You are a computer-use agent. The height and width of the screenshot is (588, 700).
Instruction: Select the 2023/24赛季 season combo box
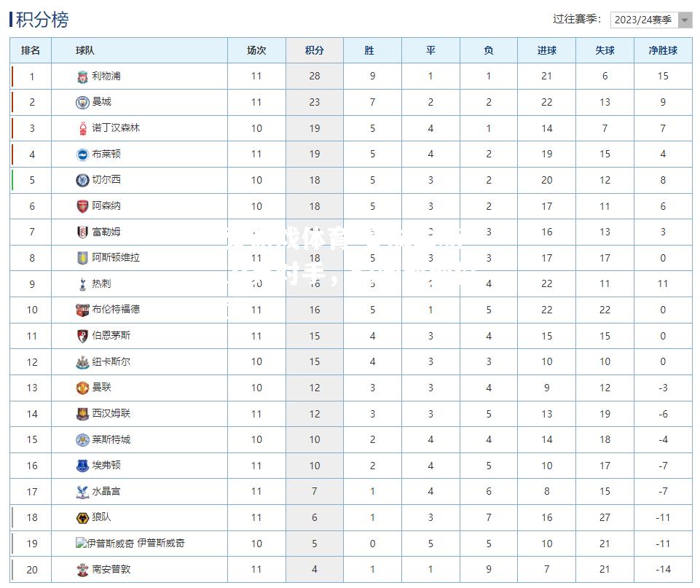tap(651, 20)
